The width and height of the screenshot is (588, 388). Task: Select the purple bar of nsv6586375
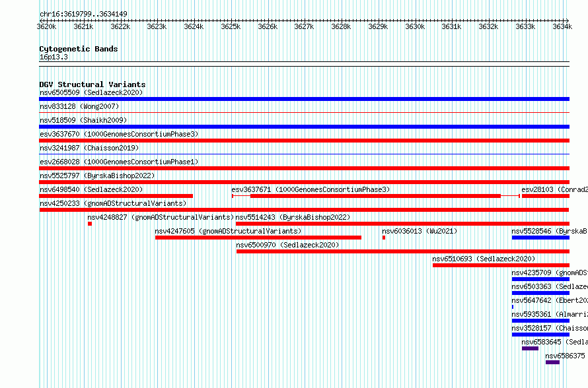[552, 362]
